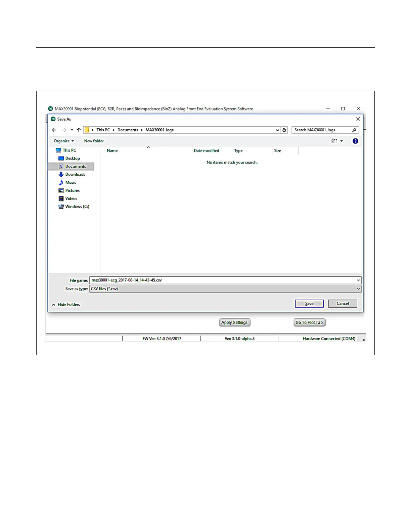
Task: Select Documents in the address breadcrumb
Action: click(x=128, y=130)
